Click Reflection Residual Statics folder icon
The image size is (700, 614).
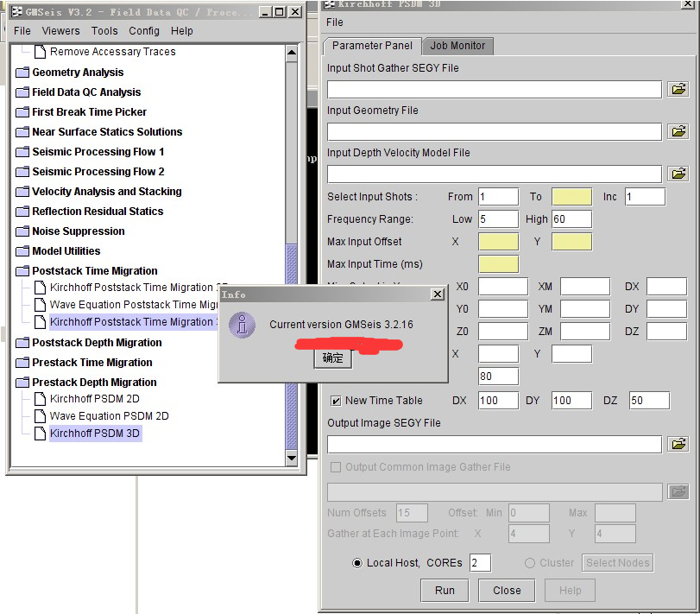(x=22, y=212)
